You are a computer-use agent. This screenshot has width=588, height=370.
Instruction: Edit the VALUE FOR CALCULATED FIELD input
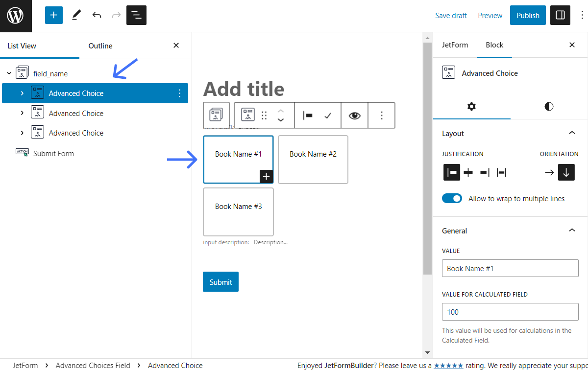point(510,312)
